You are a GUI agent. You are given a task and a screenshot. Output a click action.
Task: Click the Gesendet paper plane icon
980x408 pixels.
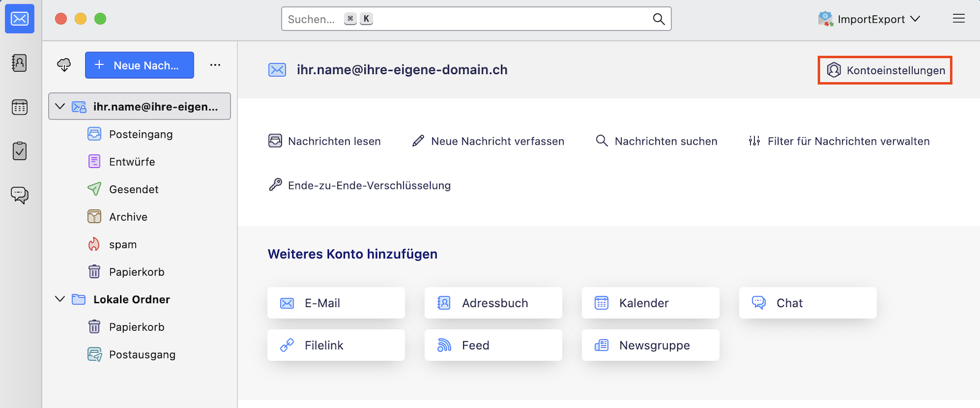(x=94, y=189)
